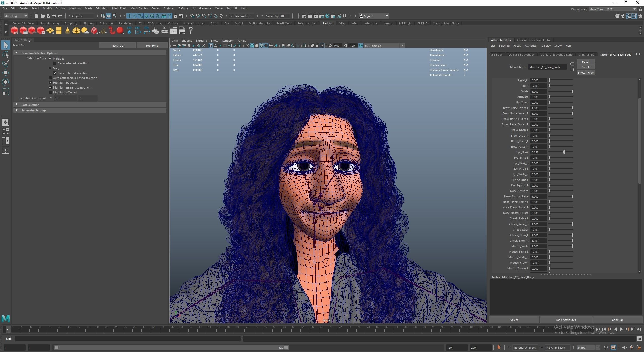This screenshot has width=644, height=352.
Task: Open the Redshift RenderView icon
Action: [14, 31]
